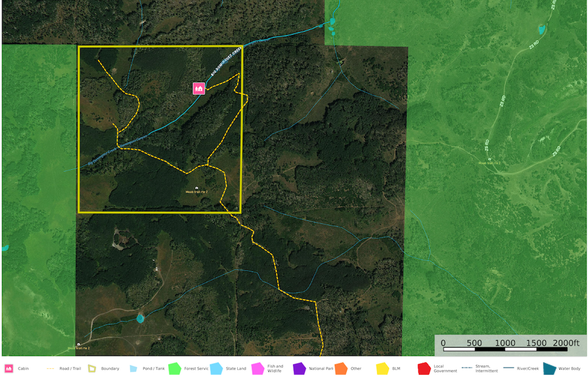Click the 2000ft scale bar
Viewport: 588px width, 384px height.
pyautogui.click(x=505, y=349)
